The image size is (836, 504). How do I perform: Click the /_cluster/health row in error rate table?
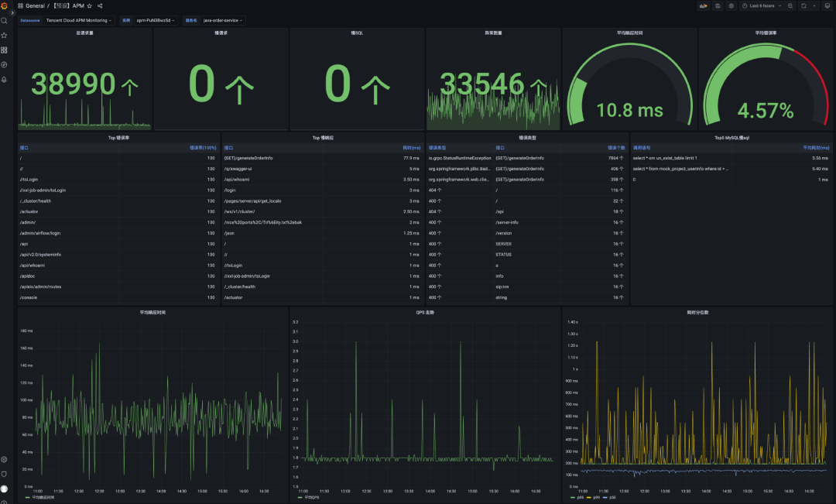(x=118, y=201)
